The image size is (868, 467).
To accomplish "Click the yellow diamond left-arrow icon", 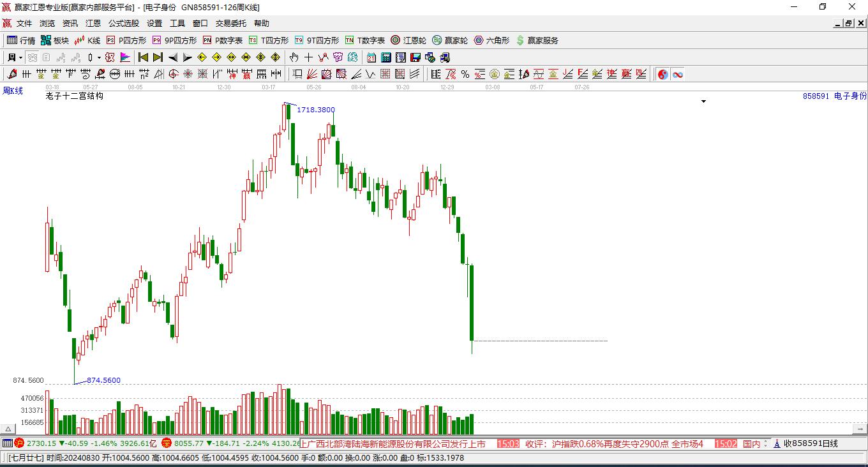I will coord(202,57).
